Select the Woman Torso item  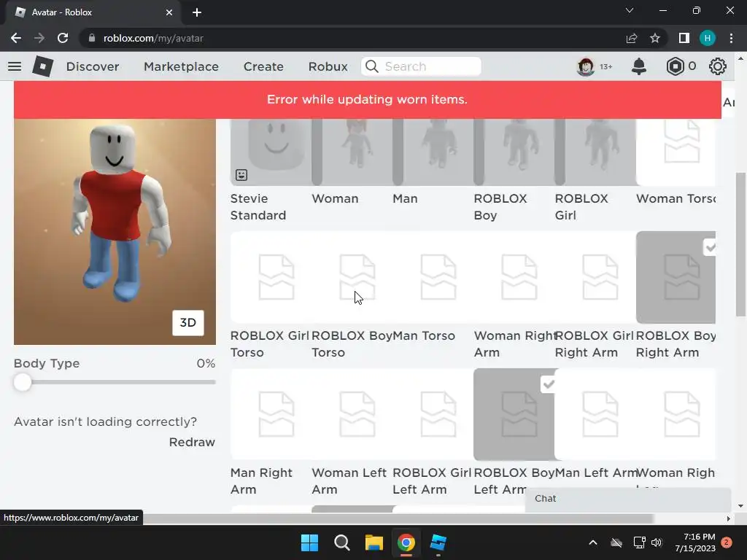(x=676, y=152)
